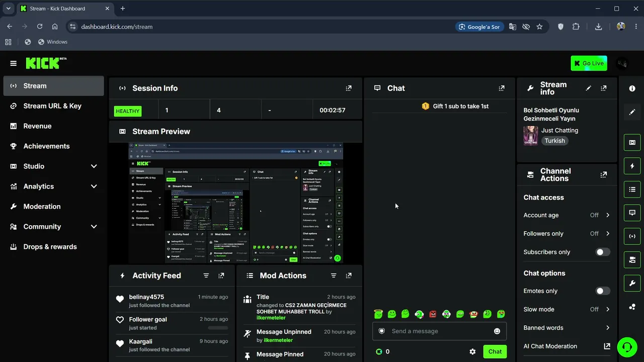Image resolution: width=644 pixels, height=362 pixels.
Task: Click the Google'a Sor button
Action: tap(479, 27)
